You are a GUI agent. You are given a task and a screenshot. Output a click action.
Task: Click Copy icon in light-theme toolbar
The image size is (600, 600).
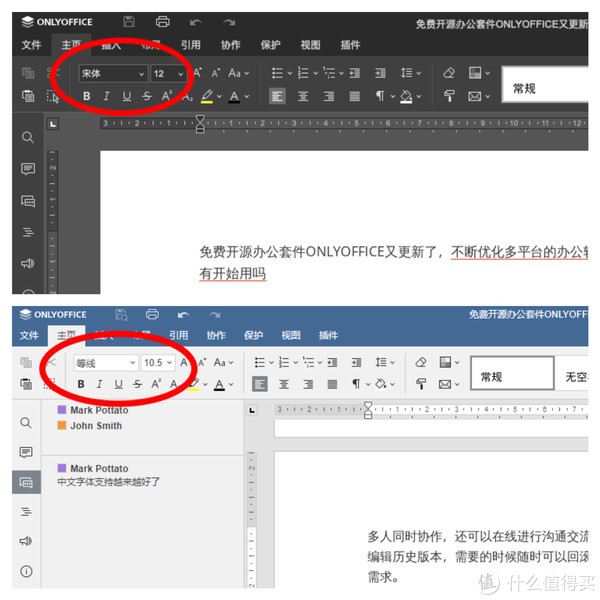tap(26, 362)
